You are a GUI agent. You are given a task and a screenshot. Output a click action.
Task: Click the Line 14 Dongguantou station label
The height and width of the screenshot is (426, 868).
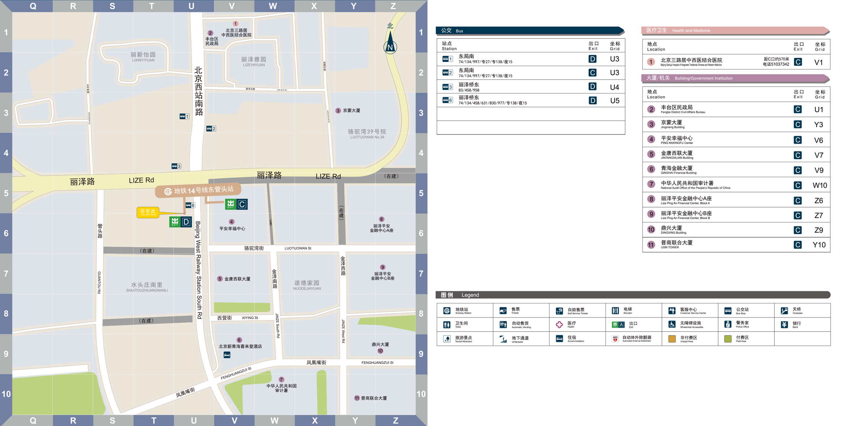pos(198,191)
